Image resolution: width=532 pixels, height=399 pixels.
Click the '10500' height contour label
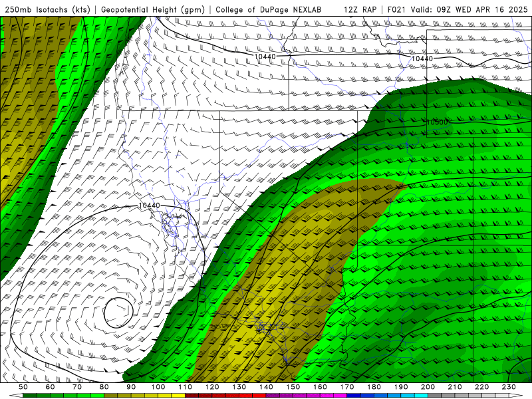[437, 122]
